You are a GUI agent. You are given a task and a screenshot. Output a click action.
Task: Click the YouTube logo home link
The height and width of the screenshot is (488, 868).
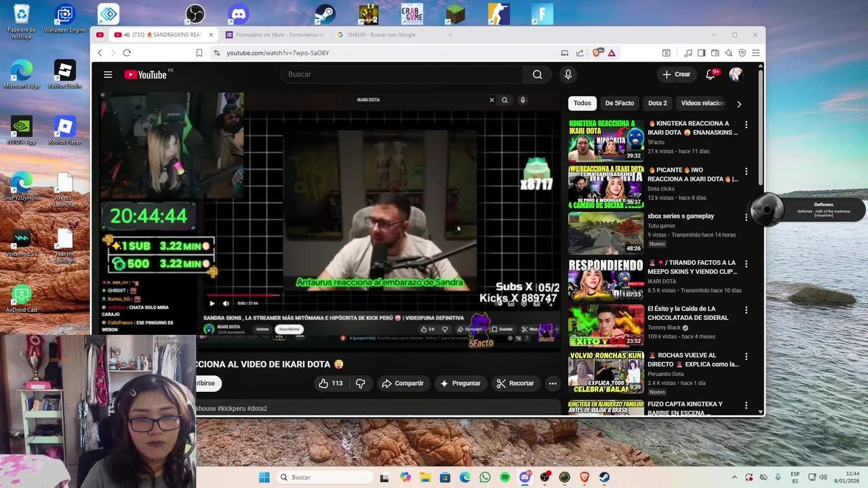145,75
